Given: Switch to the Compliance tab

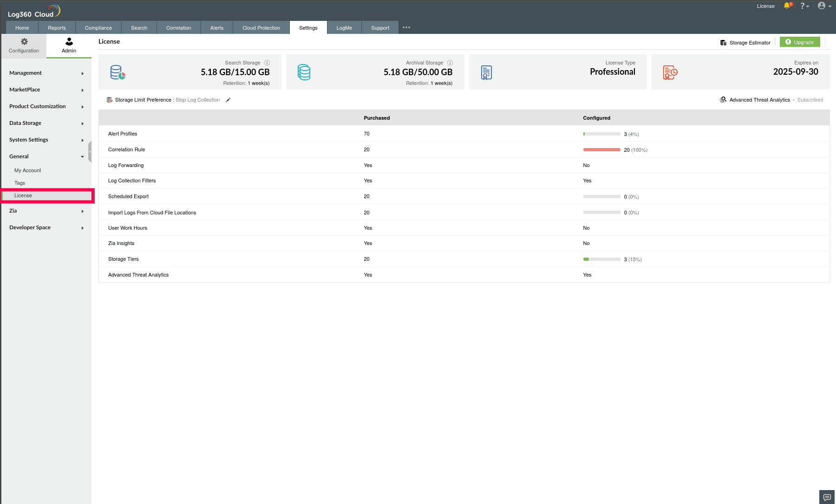Looking at the screenshot, I should pyautogui.click(x=98, y=28).
